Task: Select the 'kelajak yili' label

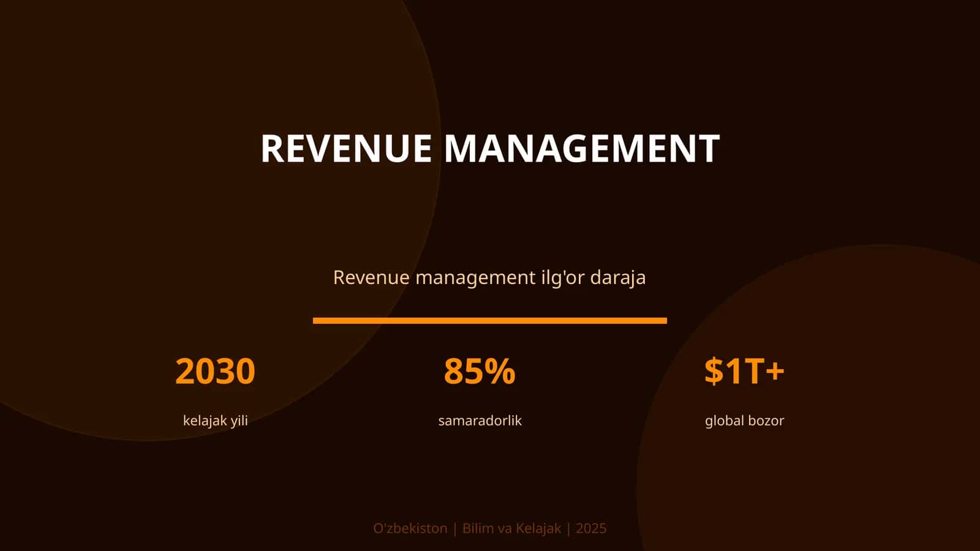Action: point(215,421)
